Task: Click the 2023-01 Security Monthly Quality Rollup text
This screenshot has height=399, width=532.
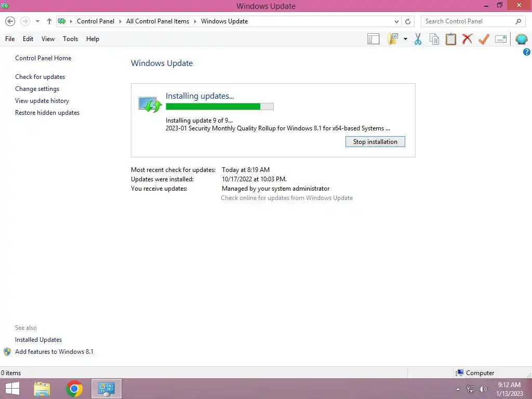Action: (277, 128)
